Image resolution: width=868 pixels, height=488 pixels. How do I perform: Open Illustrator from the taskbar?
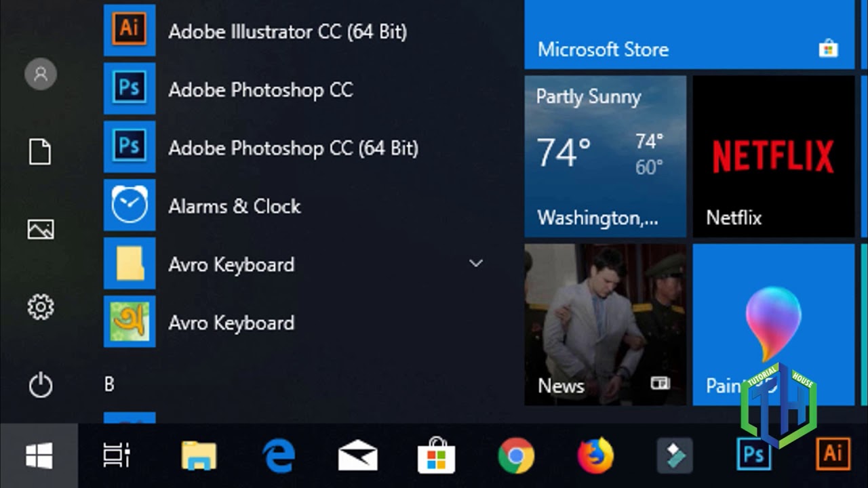833,454
